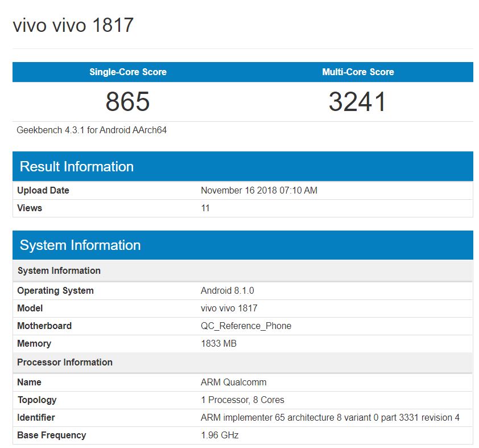Click the Operating System label
Viewport: 479px width, 448px height.
(55, 291)
